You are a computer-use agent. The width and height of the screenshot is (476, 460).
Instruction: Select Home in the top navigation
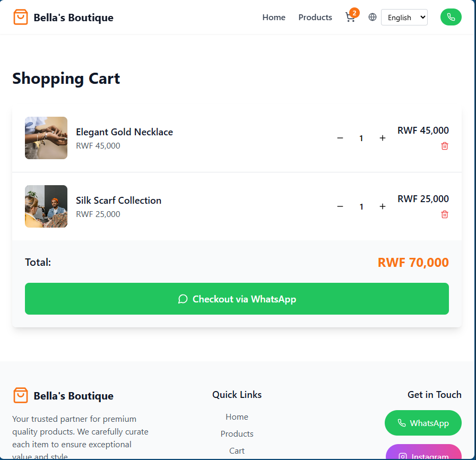pos(274,17)
